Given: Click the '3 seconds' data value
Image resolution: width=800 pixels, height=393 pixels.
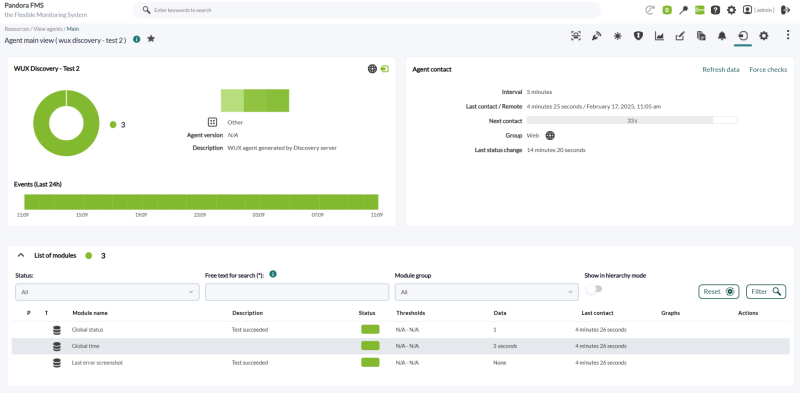Looking at the screenshot, I should click(x=505, y=346).
